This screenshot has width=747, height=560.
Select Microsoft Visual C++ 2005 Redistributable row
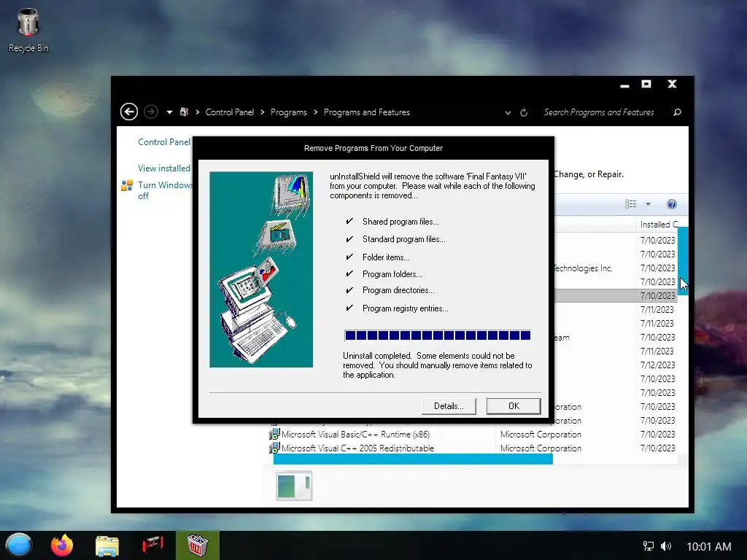473,448
